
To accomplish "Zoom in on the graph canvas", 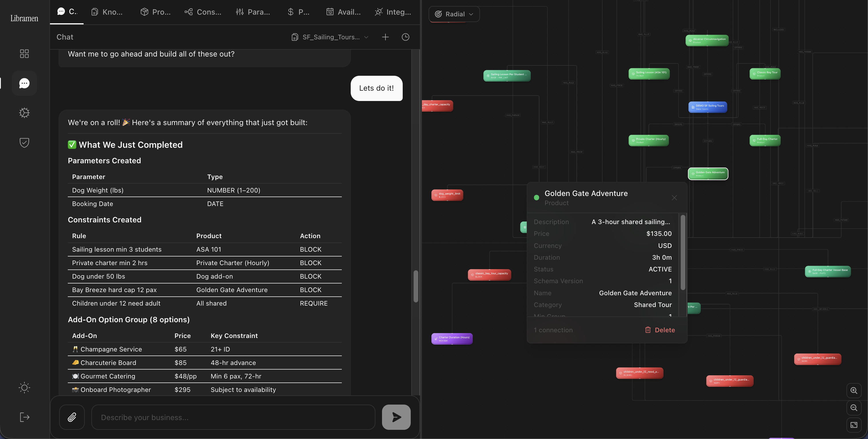I will coord(854,391).
